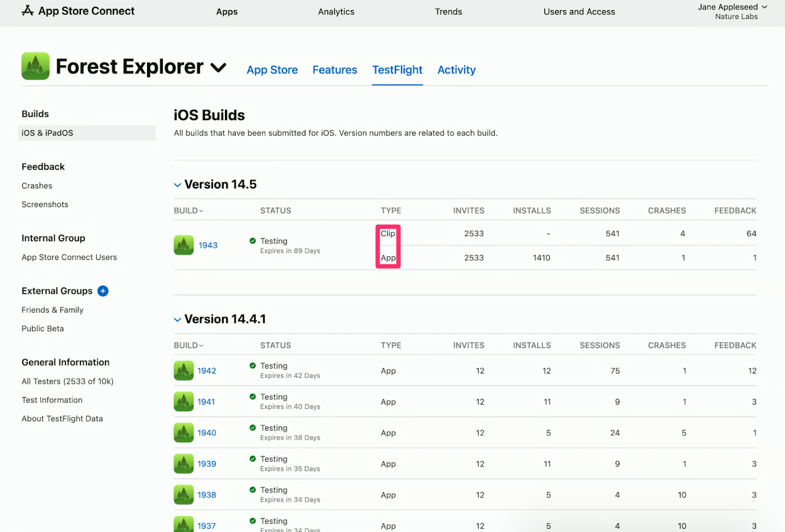Switch to the Features tab
Screen dimensions: 785x532
(335, 70)
